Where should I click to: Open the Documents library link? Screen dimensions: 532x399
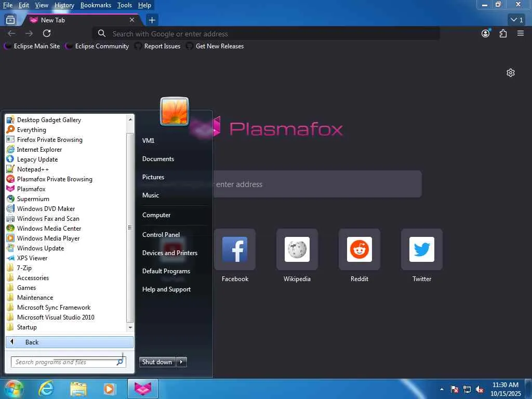click(x=158, y=159)
